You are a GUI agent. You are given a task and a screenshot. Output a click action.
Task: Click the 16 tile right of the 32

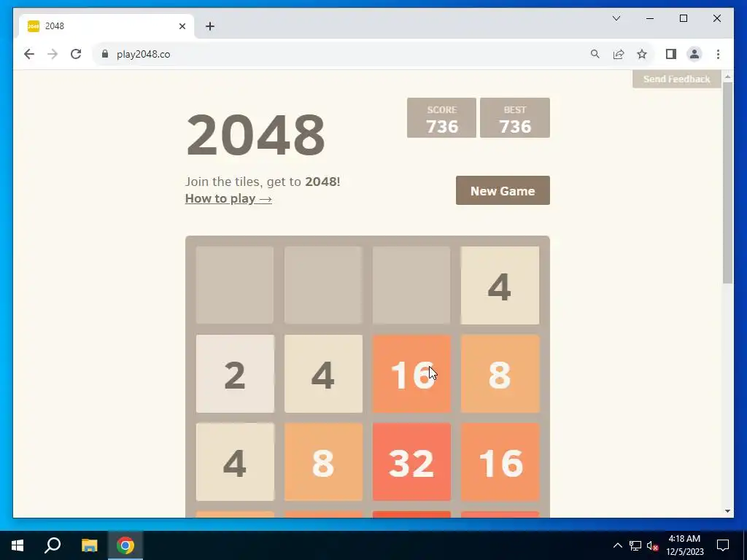[x=500, y=462]
